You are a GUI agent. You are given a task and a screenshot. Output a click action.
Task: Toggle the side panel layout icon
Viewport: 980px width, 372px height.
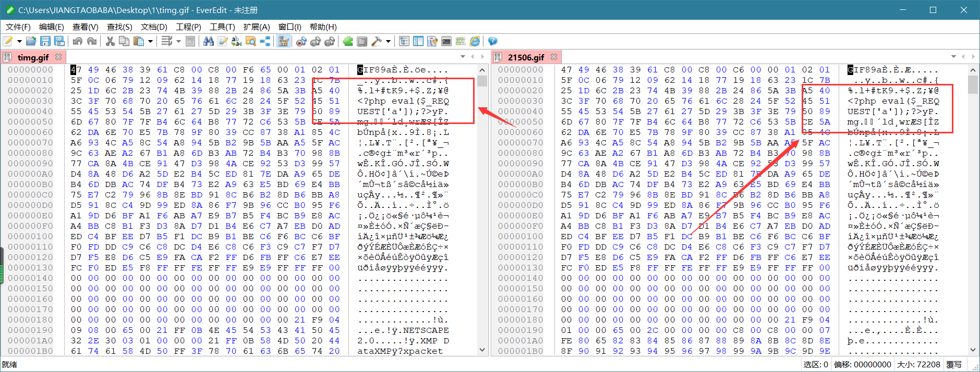(418, 41)
